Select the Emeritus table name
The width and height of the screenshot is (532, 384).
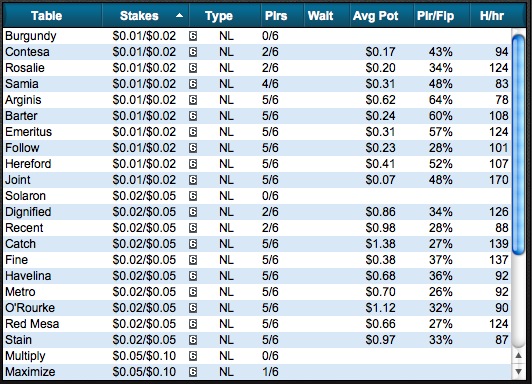pyautogui.click(x=28, y=132)
